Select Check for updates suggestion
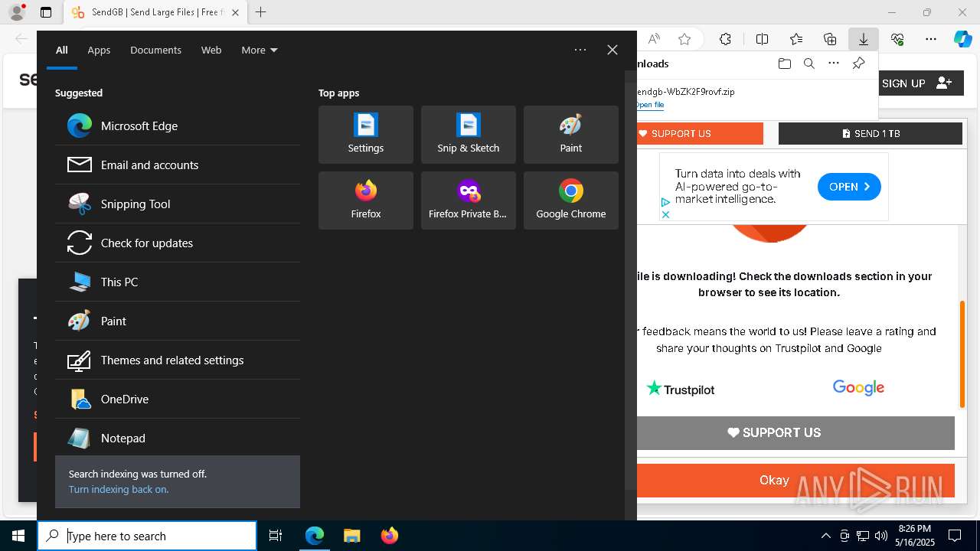This screenshot has height=551, width=980. [177, 243]
